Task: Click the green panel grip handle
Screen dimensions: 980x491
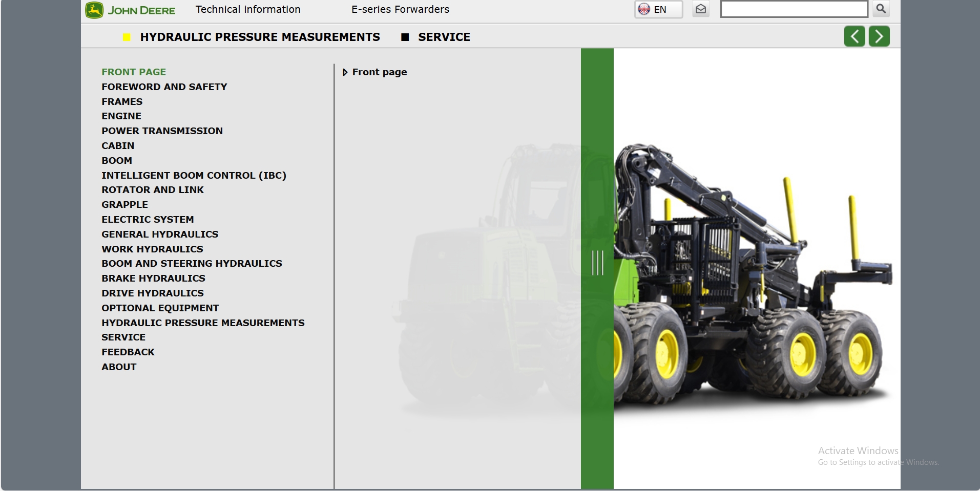Action: click(x=597, y=263)
